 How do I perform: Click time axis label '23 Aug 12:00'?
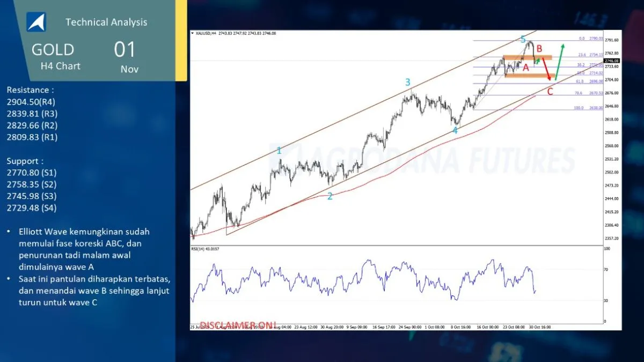[x=306, y=326]
